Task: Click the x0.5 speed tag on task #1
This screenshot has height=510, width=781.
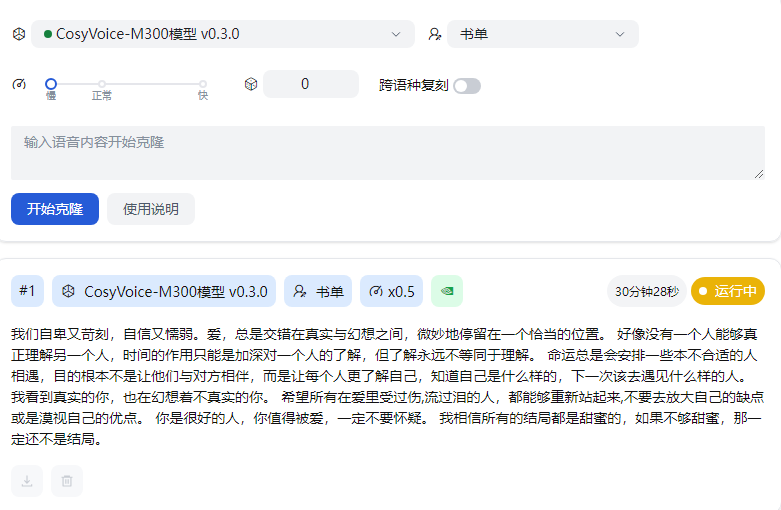Action: pos(391,291)
